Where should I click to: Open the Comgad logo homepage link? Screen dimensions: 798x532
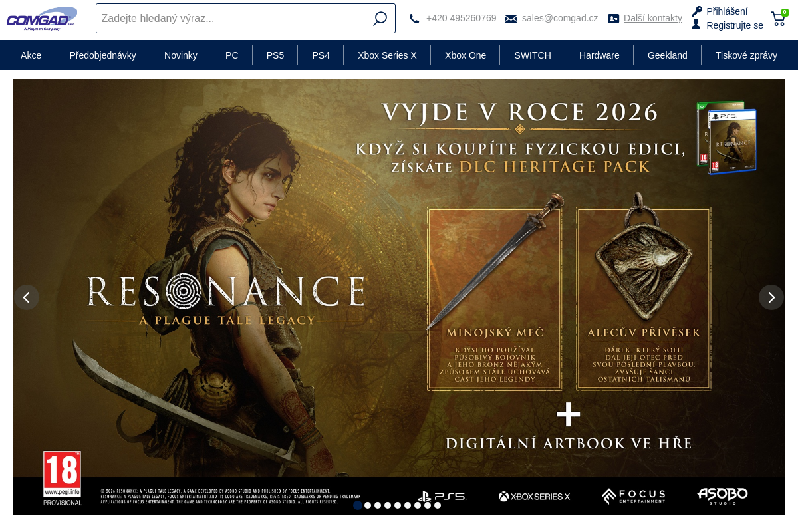click(x=42, y=18)
